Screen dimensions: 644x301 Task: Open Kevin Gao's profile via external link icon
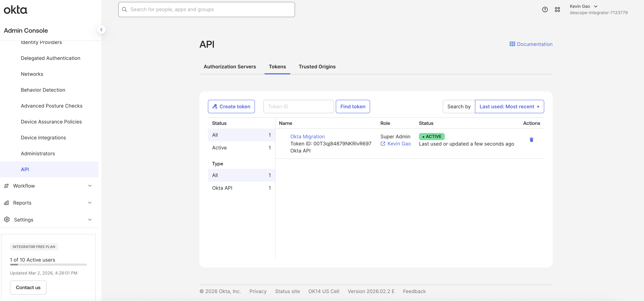(x=383, y=144)
